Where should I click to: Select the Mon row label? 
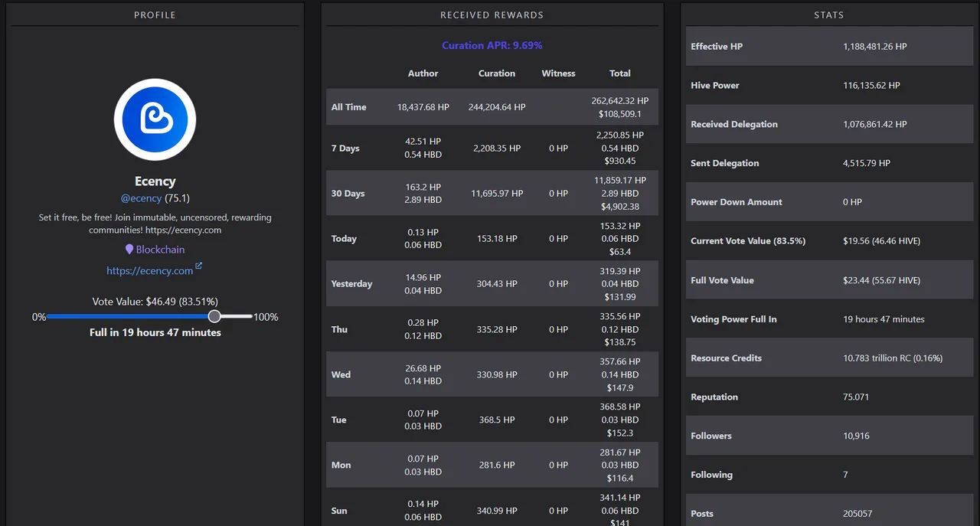[x=341, y=465]
